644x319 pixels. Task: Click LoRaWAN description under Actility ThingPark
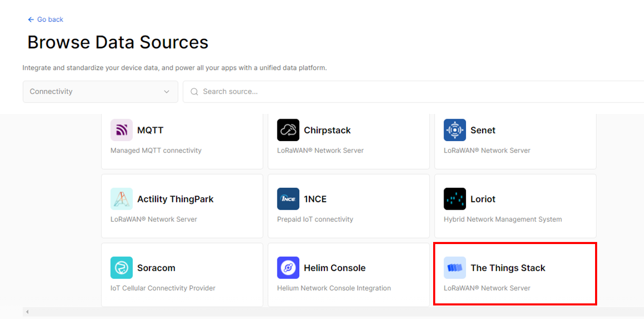(x=154, y=219)
